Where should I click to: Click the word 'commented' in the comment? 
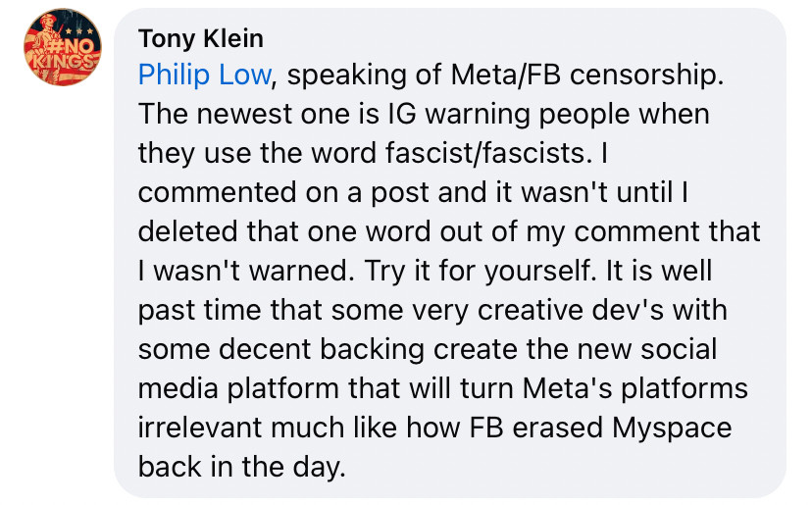(x=217, y=192)
